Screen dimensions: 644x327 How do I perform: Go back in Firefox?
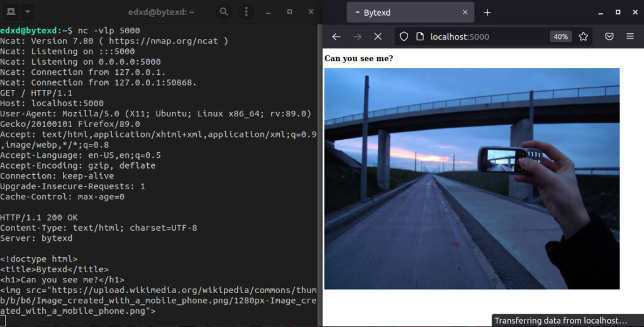(x=336, y=36)
